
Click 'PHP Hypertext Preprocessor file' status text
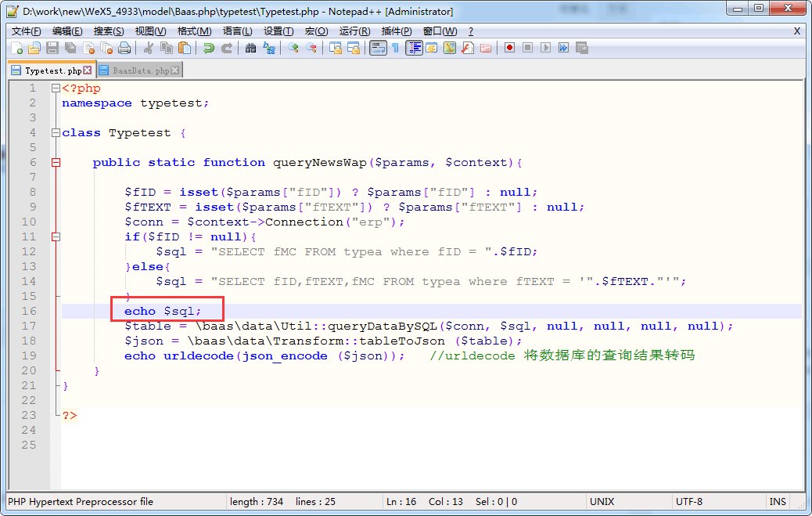(x=81, y=501)
